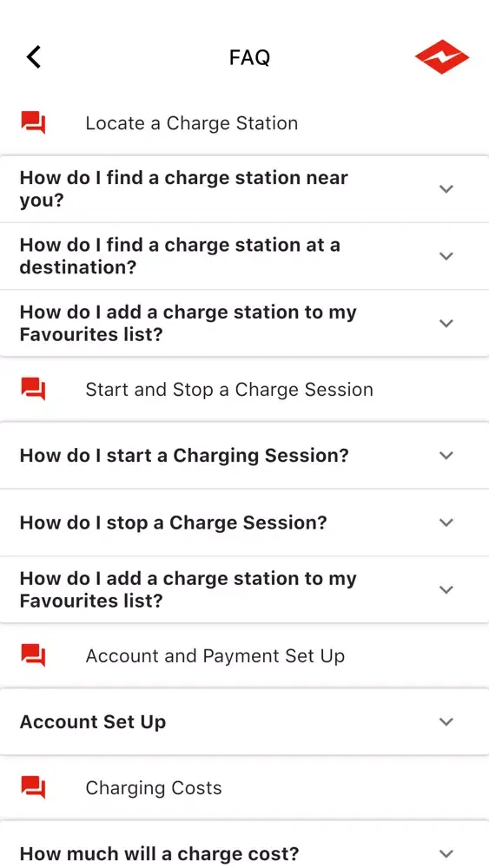The image size is (489, 868).
Task: Tap chat icon beside Account and Payment Set Up
Action: click(x=33, y=654)
